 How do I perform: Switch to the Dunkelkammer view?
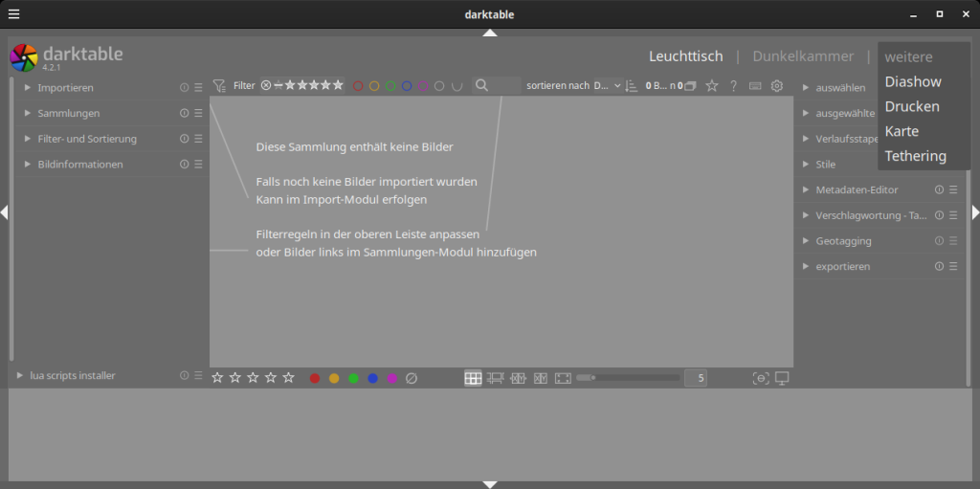[803, 56]
